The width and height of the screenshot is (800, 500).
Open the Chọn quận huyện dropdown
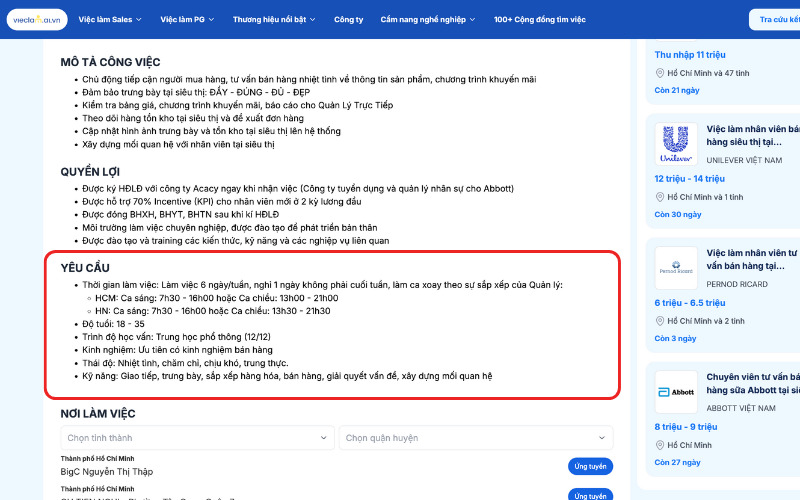(476, 438)
